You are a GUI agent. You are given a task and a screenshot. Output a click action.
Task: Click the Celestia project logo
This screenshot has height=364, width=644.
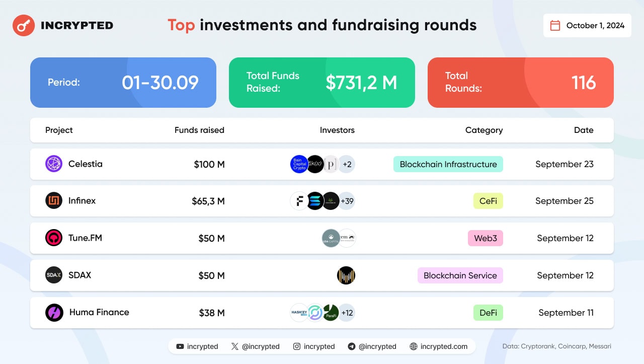[54, 164]
